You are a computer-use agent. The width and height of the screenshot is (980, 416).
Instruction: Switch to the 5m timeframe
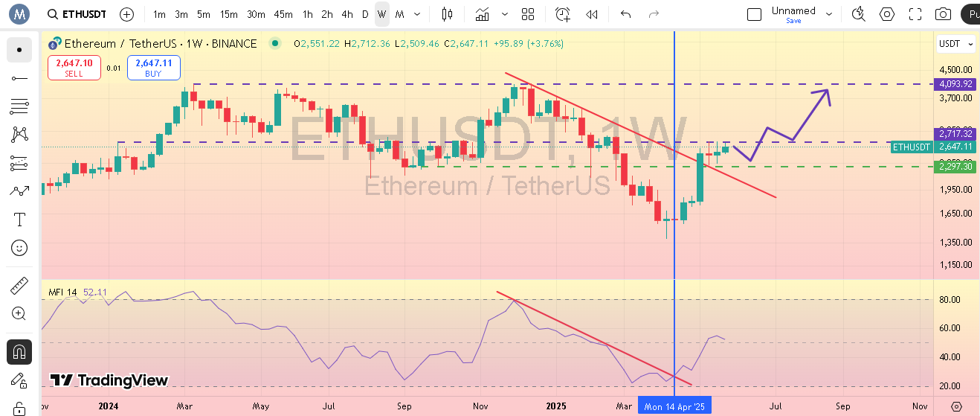click(204, 14)
